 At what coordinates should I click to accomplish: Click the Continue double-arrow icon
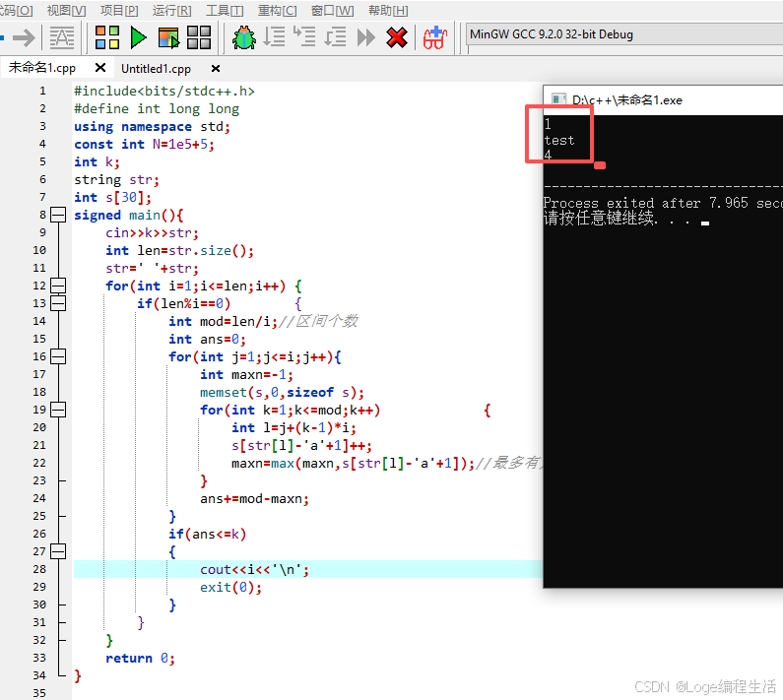(366, 37)
